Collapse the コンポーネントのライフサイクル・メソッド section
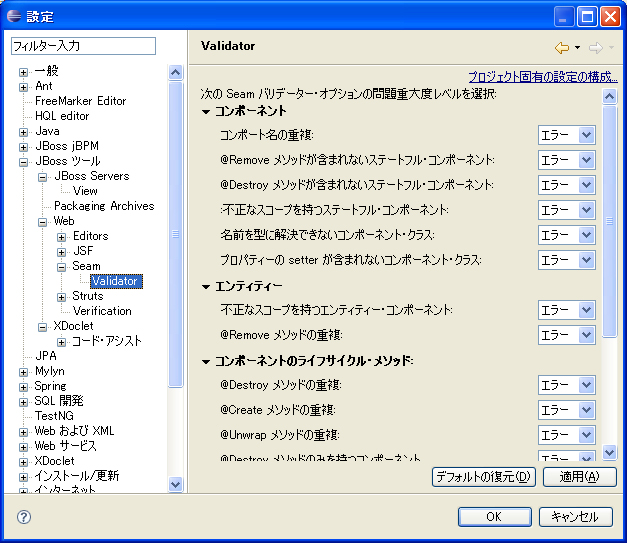Image resolution: width=627 pixels, height=543 pixels. coord(206,362)
